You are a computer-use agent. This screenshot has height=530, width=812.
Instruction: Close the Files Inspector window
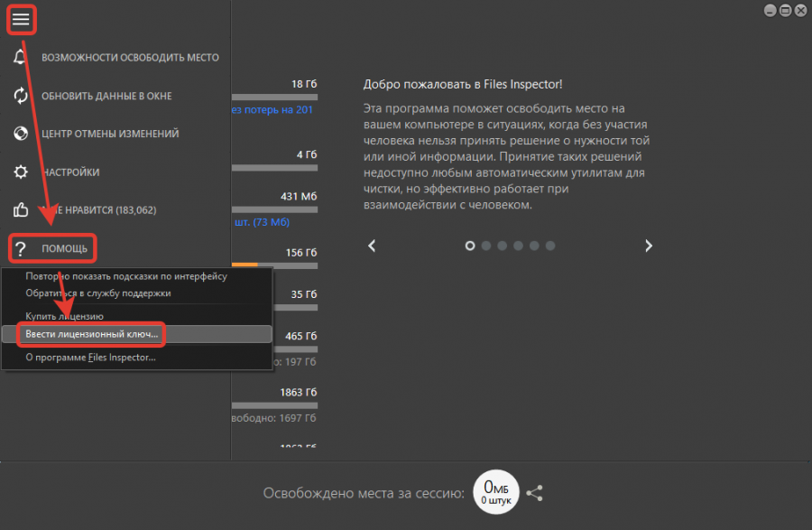(x=800, y=10)
